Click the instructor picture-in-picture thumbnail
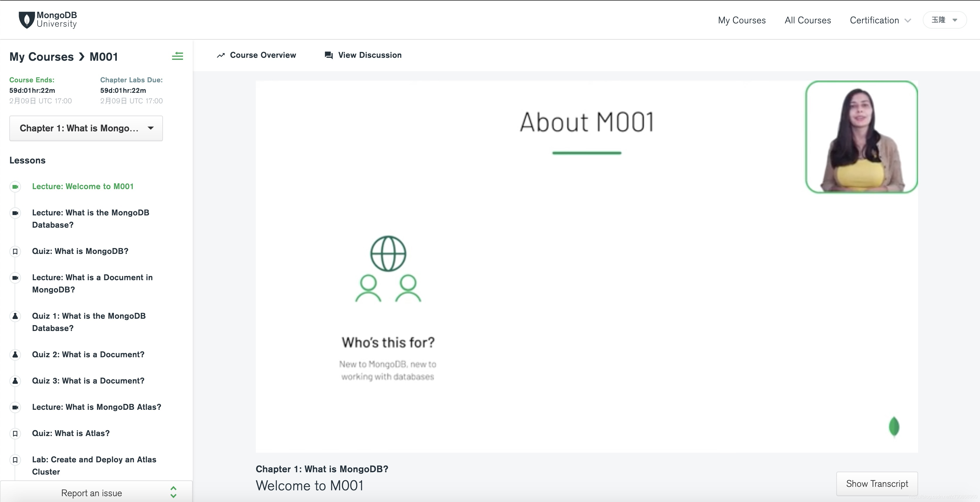This screenshot has width=980, height=502. click(862, 137)
